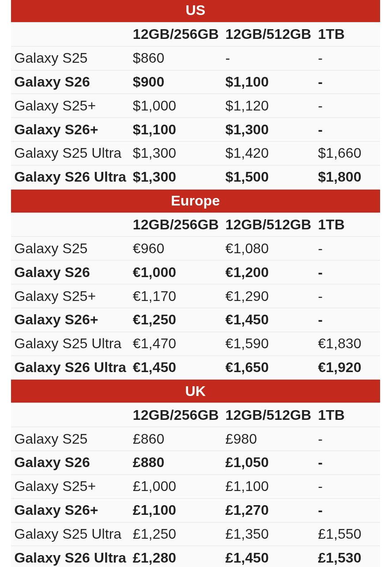This screenshot has height=567, width=392.
Task: Click the US section header
Action: [196, 11]
